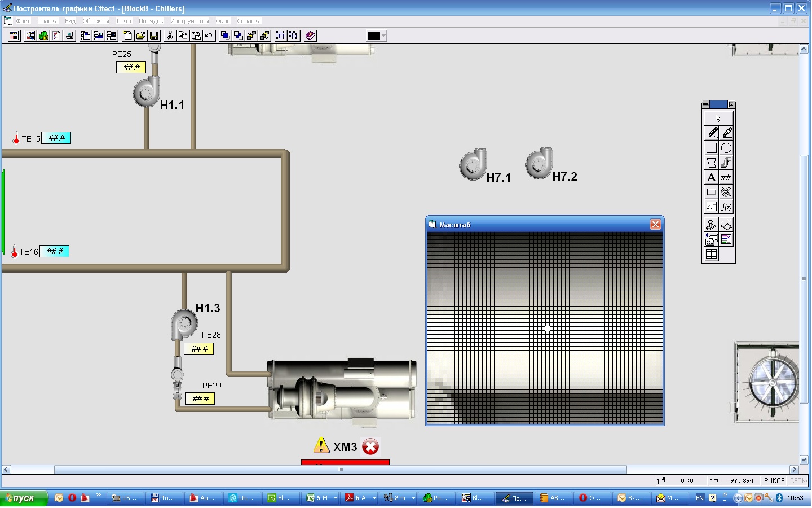Select the arrow pointer tool in the toolbox
This screenshot has width=812, height=508.
click(x=718, y=119)
